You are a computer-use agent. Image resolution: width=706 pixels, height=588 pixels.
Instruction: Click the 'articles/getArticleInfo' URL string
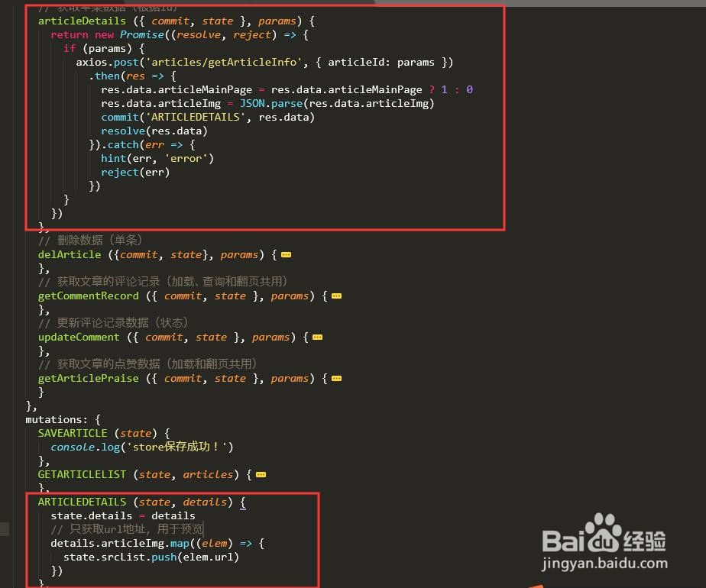(x=223, y=62)
